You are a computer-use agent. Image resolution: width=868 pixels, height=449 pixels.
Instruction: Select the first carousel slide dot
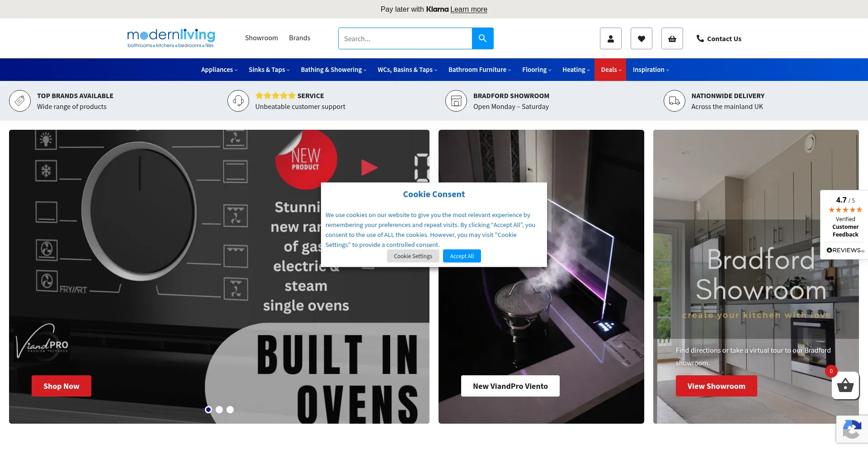click(x=208, y=409)
